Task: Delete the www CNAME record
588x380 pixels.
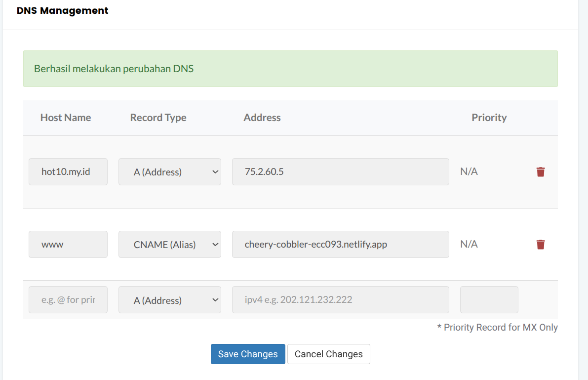Action: coord(541,245)
